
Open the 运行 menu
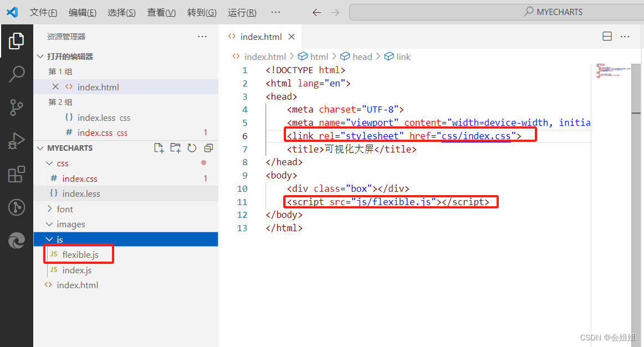(x=242, y=12)
